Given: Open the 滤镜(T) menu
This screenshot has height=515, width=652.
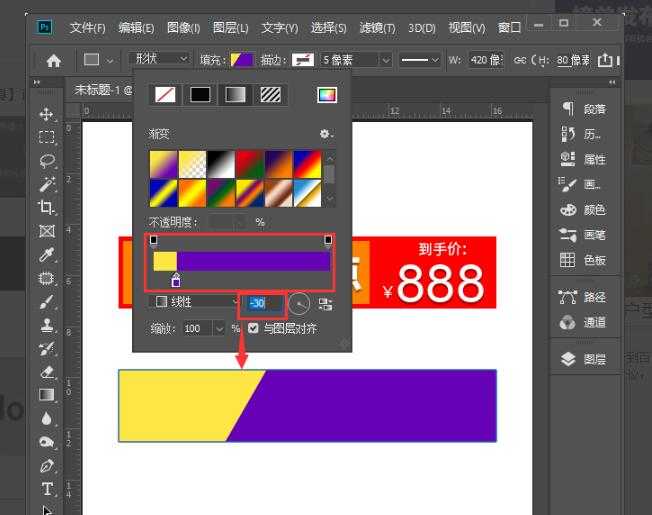Looking at the screenshot, I should click(x=375, y=27).
